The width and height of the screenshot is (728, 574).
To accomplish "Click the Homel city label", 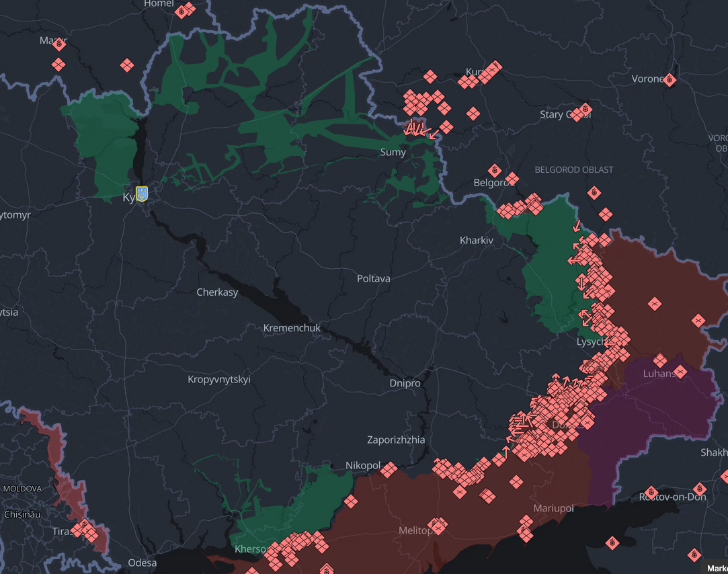I will tap(159, 4).
